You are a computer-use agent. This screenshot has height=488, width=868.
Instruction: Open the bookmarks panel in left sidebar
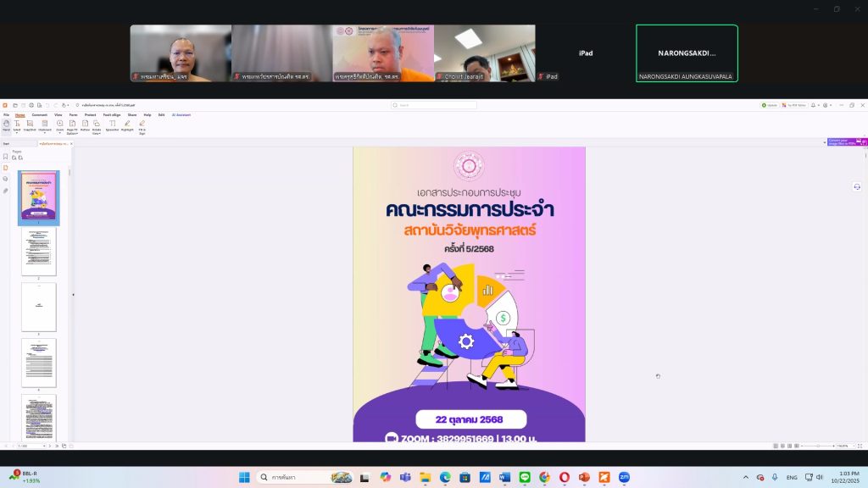pyautogui.click(x=5, y=157)
